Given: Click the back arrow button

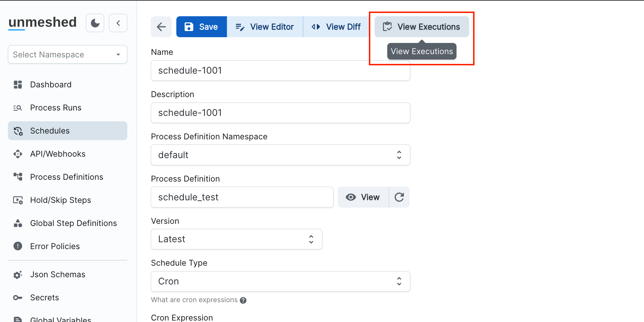Looking at the screenshot, I should tap(161, 27).
